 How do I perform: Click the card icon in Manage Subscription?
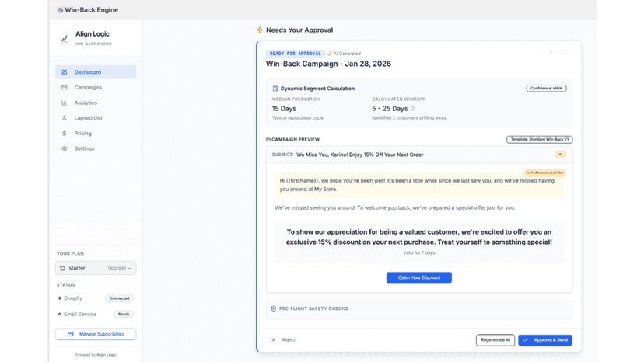click(71, 334)
